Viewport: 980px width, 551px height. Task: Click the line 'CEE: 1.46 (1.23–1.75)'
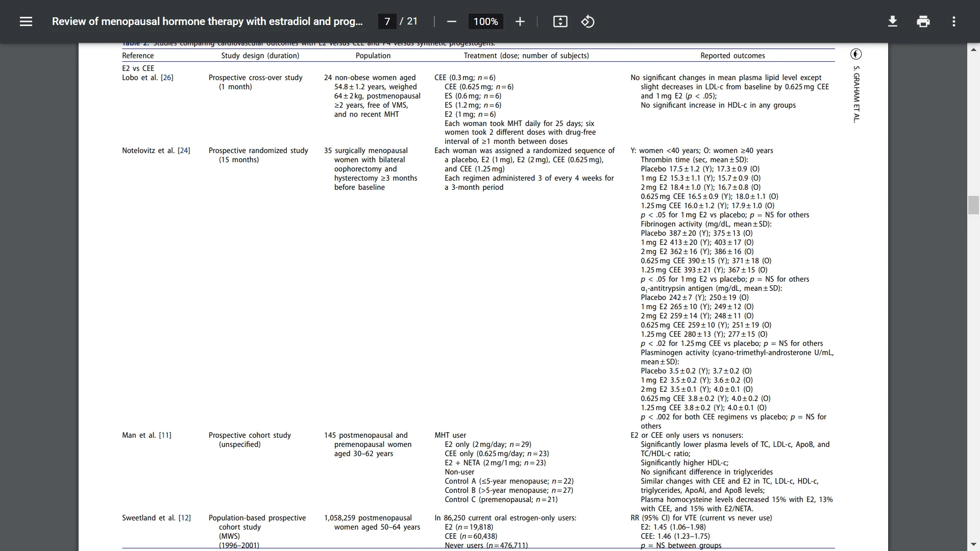coord(675,536)
